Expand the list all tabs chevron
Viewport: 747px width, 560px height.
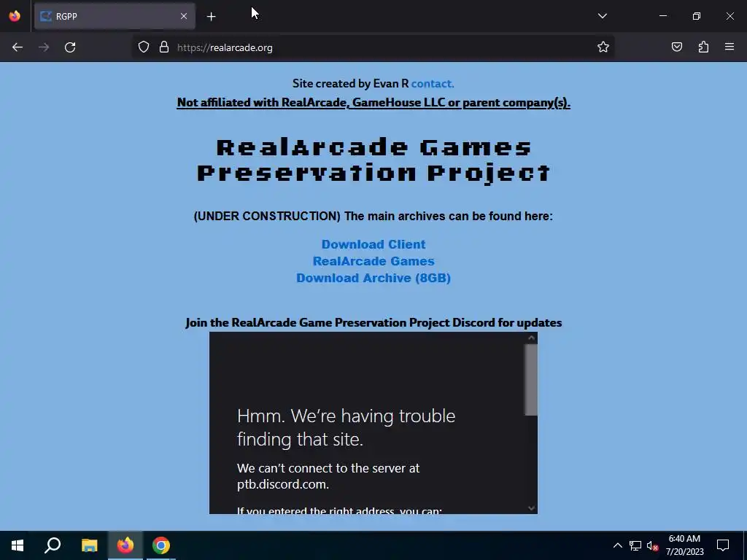(x=602, y=16)
